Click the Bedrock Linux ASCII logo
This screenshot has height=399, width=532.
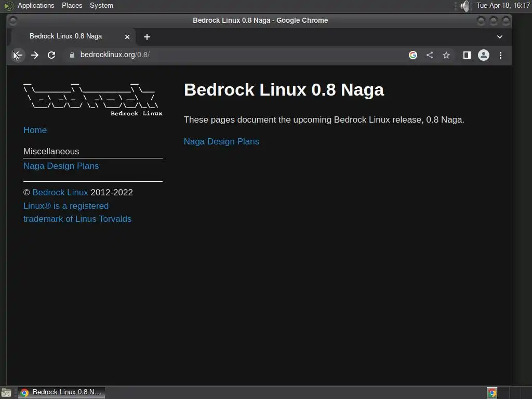click(x=92, y=99)
